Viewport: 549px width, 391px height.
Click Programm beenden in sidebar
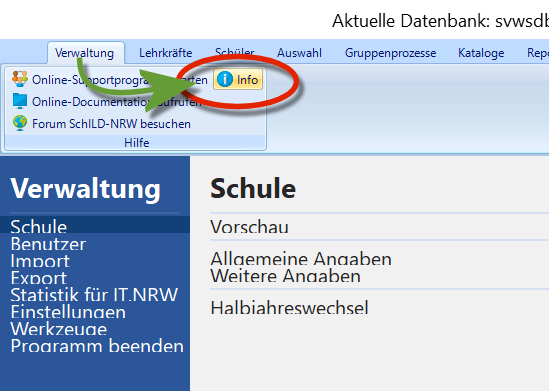(97, 346)
